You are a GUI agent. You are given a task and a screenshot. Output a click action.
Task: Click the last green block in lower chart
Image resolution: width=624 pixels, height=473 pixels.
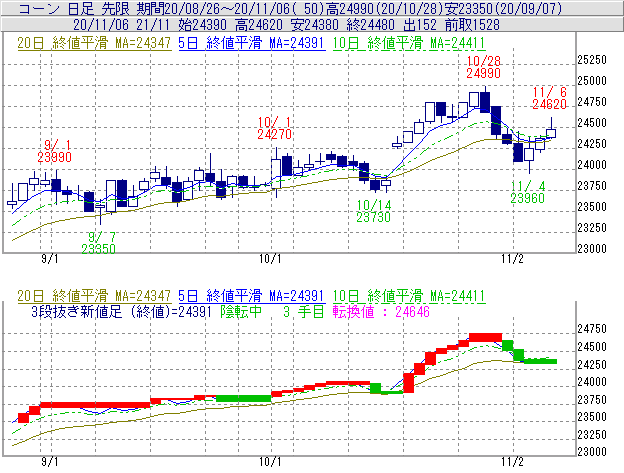pyautogui.click(x=540, y=361)
